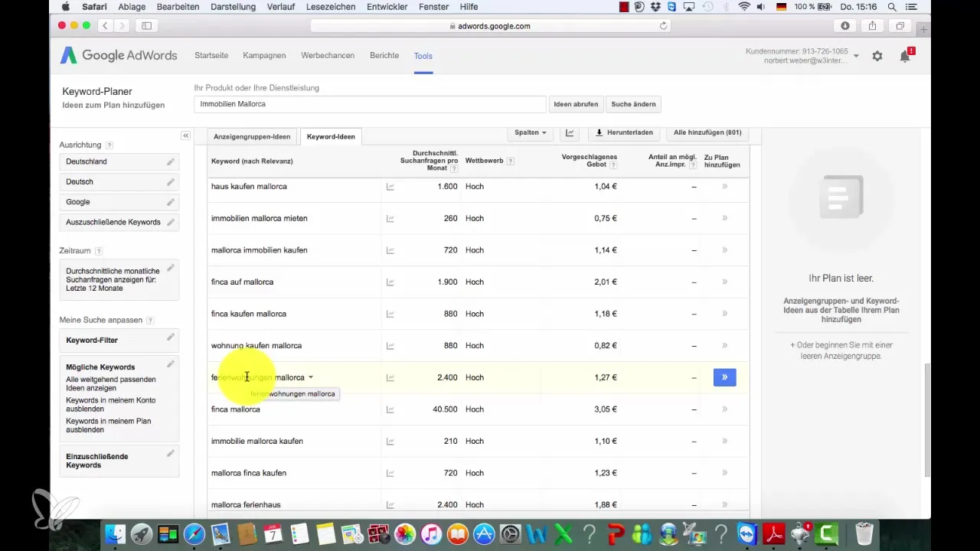This screenshot has width=980, height=551.
Task: Click the page vertical scrollbar
Action: click(x=927, y=419)
